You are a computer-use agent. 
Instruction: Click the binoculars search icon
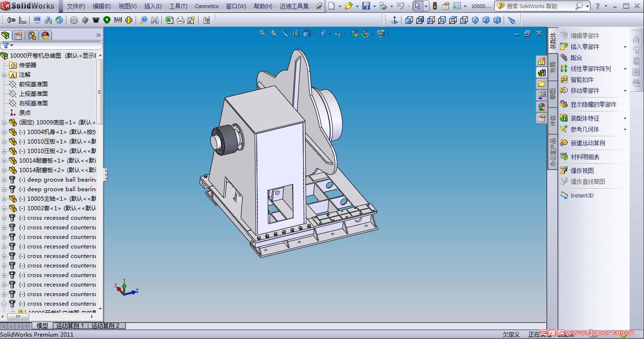(155, 20)
